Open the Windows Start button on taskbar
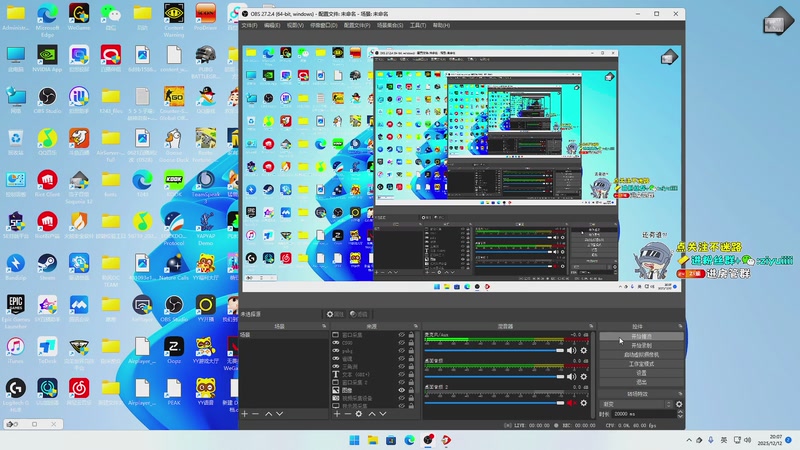Screen dimensions: 800x450 pyautogui.click(x=354, y=440)
